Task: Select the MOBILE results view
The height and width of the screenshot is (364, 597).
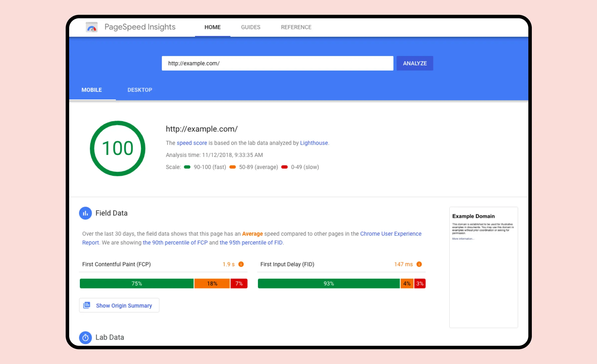Action: click(x=92, y=90)
